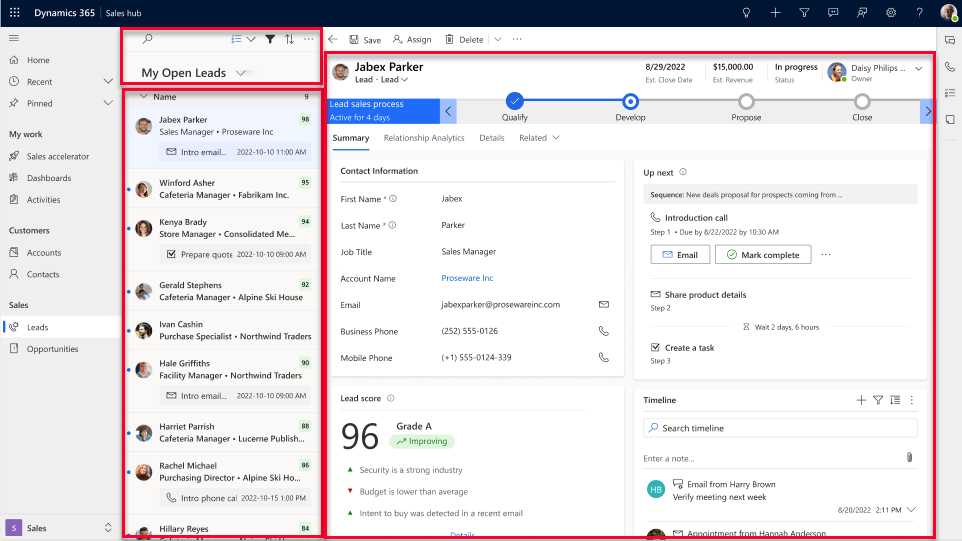Open the Related tab dropdown
This screenshot has width=962, height=541.
tap(539, 138)
